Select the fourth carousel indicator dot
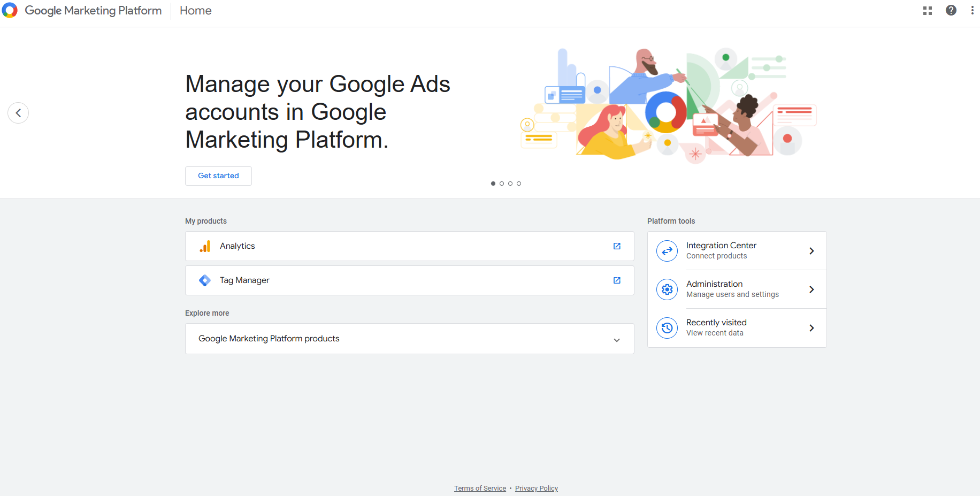Image resolution: width=980 pixels, height=496 pixels. point(519,184)
